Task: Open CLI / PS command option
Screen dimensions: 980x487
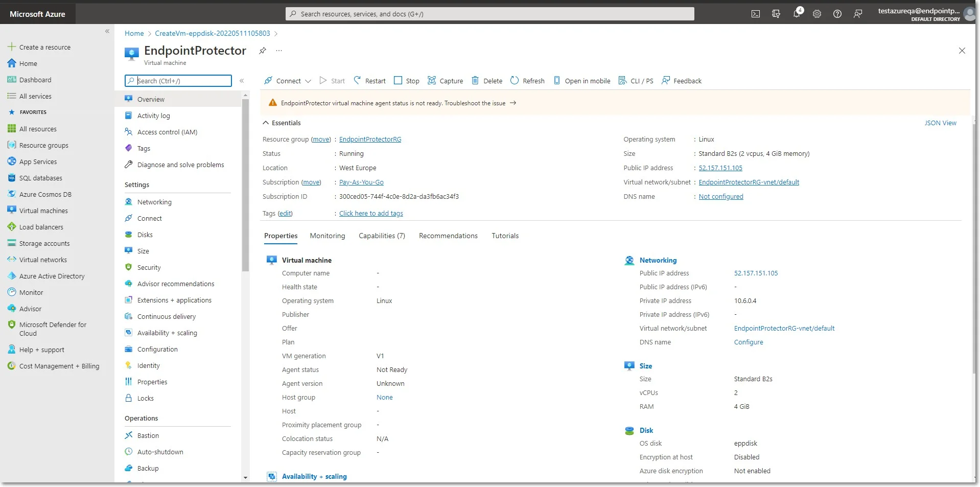Action: click(x=636, y=81)
